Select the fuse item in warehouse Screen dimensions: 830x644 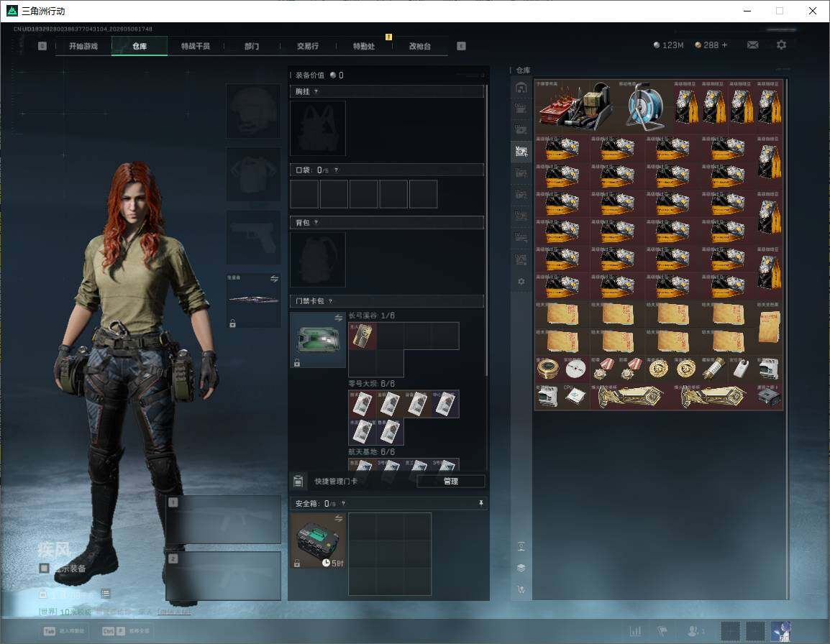pyautogui.click(x=713, y=369)
